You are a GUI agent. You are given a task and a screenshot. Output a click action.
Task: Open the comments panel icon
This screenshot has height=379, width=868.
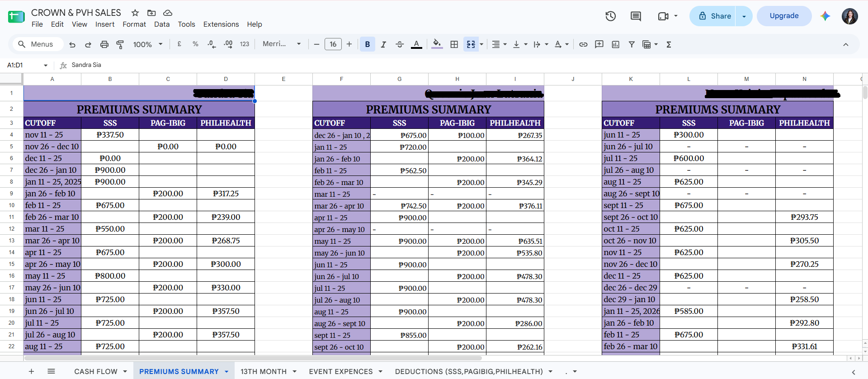coord(636,16)
